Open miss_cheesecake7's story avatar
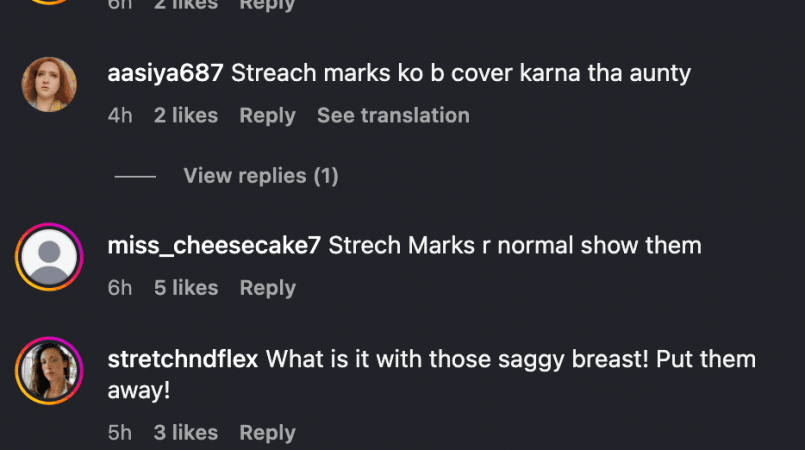The width and height of the screenshot is (805, 450). click(49, 257)
